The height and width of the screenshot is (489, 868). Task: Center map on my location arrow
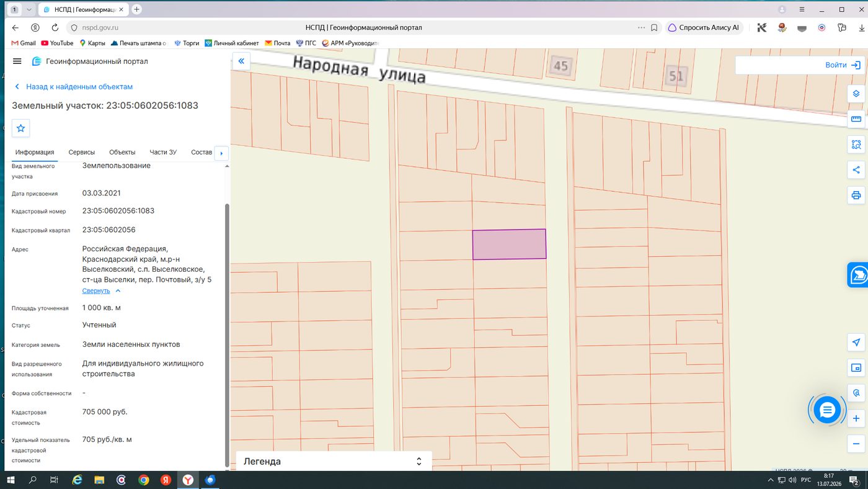click(856, 343)
